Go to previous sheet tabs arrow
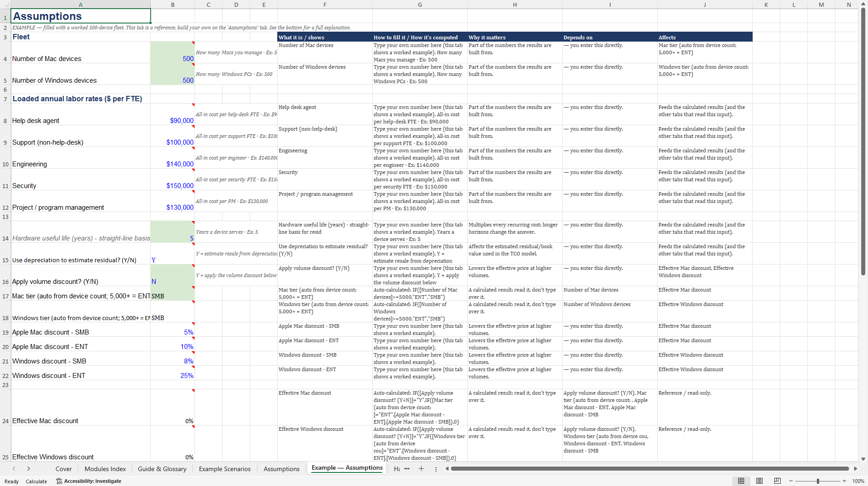The height and width of the screenshot is (486, 868). click(x=14, y=469)
